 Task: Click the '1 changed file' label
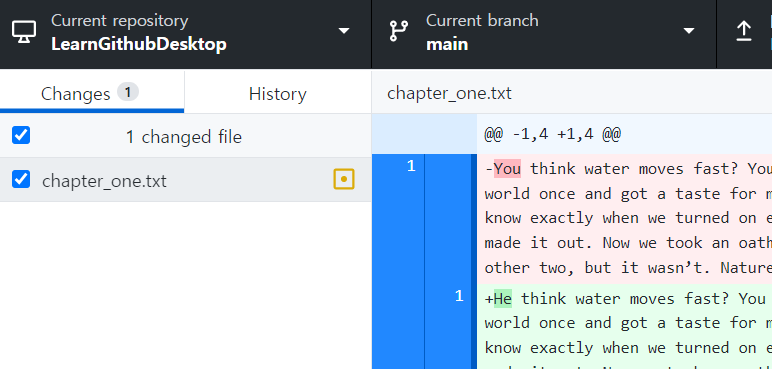click(x=184, y=136)
